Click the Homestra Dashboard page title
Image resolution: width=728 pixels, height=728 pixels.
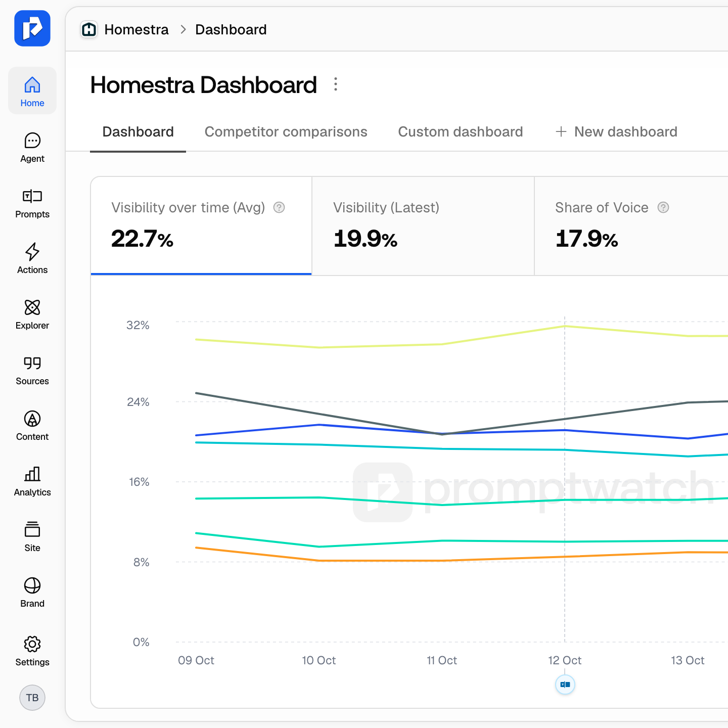[x=204, y=84]
